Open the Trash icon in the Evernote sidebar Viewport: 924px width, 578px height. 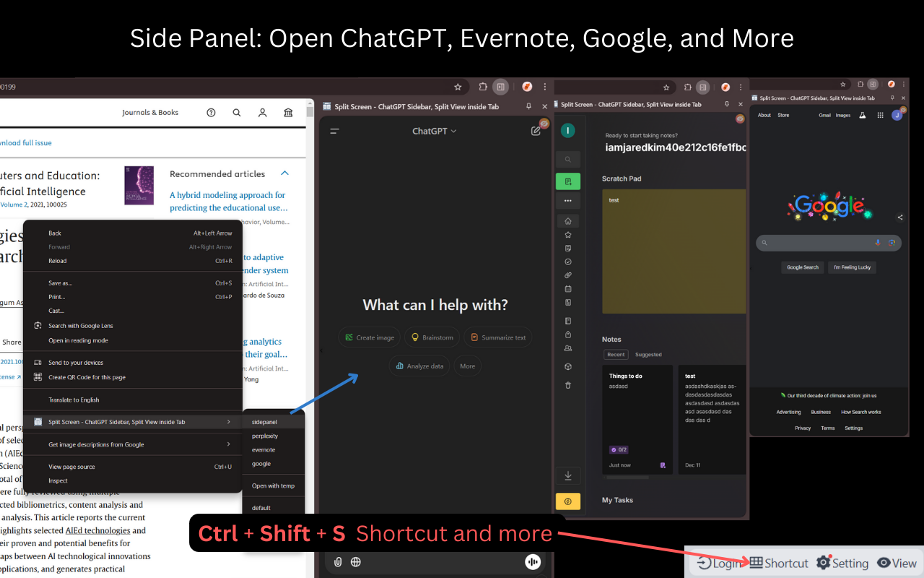568,385
